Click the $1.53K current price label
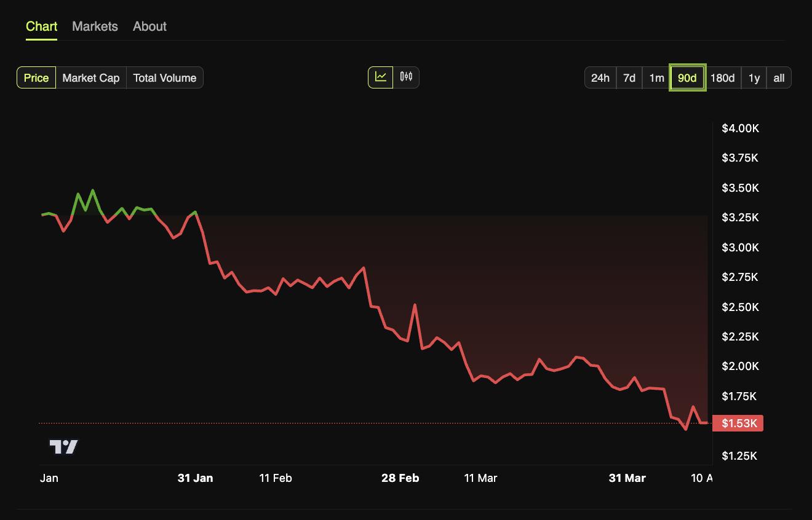Screen dimensions: 812x520 738,423
